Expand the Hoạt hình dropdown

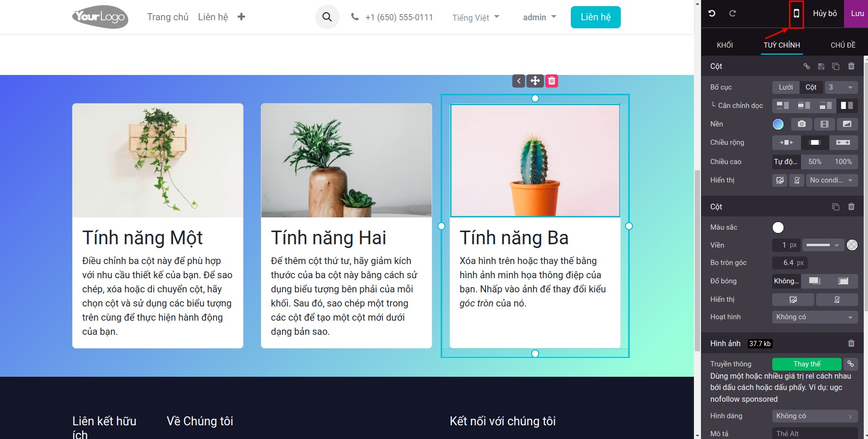(815, 317)
